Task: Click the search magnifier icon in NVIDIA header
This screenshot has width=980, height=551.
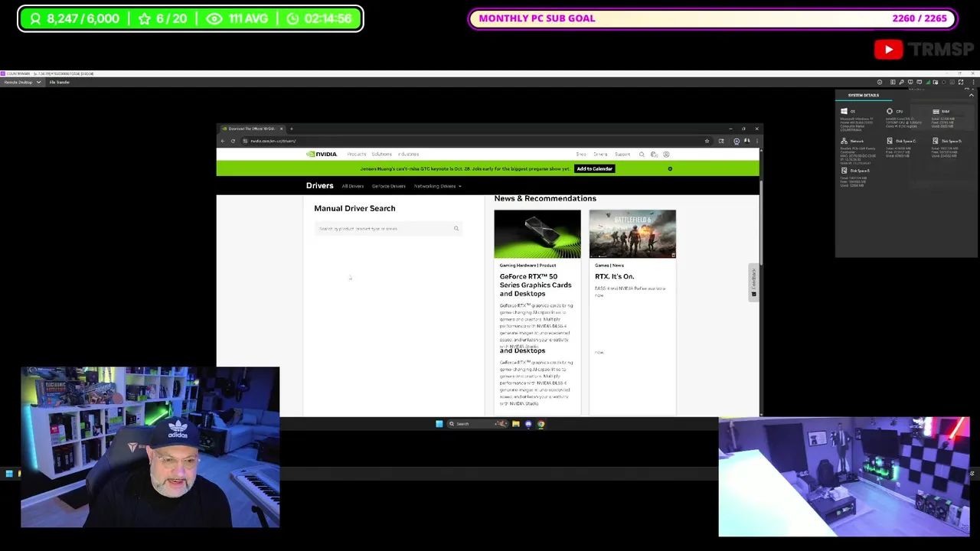Action: (x=642, y=155)
